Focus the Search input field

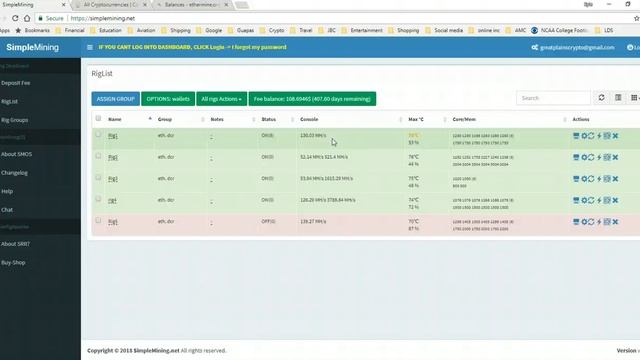pos(553,98)
